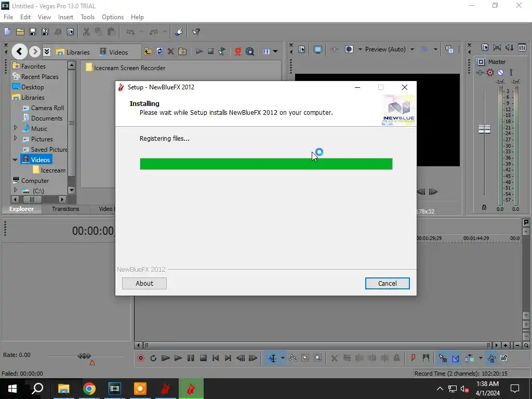This screenshot has width=532, height=399.
Task: Expand the Pictures library tree node
Action: pyautogui.click(x=15, y=138)
